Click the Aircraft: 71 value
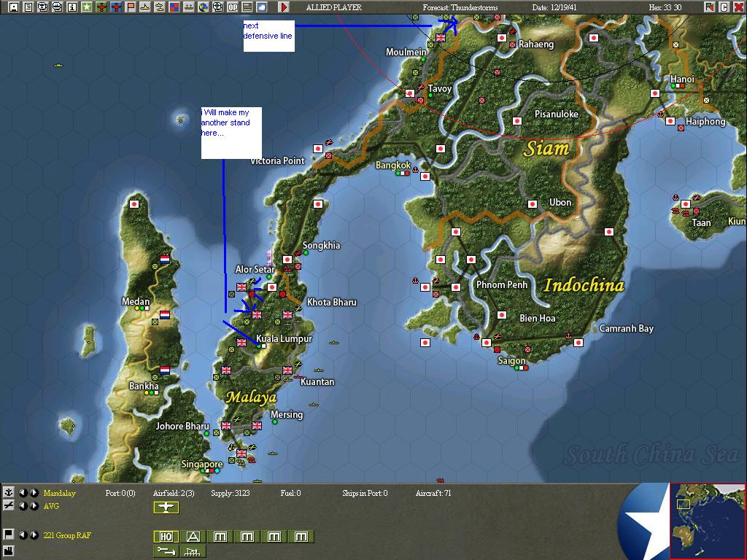The height and width of the screenshot is (560, 747). coord(433,494)
